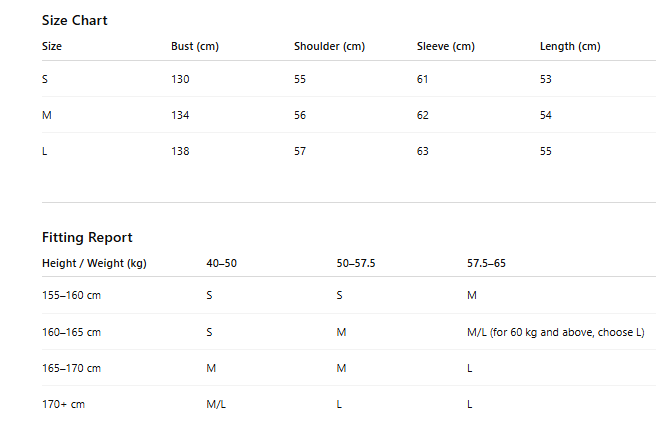Select the M/L 60 kg recommendation note
Image resolution: width=671 pixels, height=438 pixels.
tap(555, 332)
